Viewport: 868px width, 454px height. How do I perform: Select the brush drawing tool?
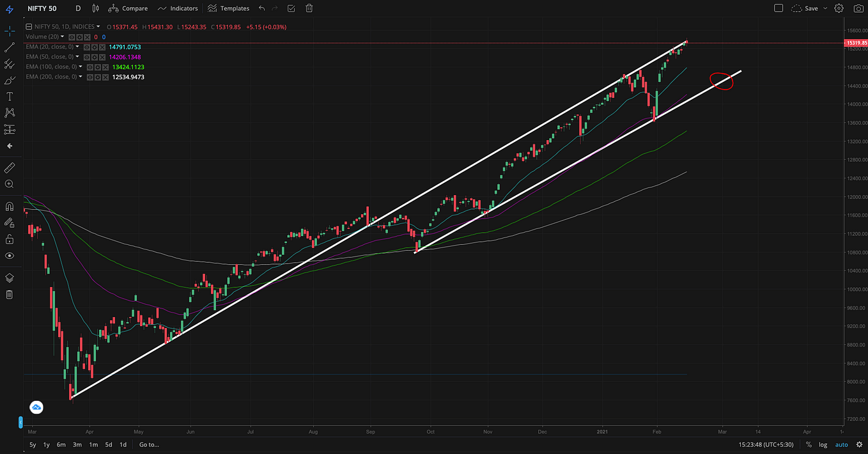click(10, 81)
